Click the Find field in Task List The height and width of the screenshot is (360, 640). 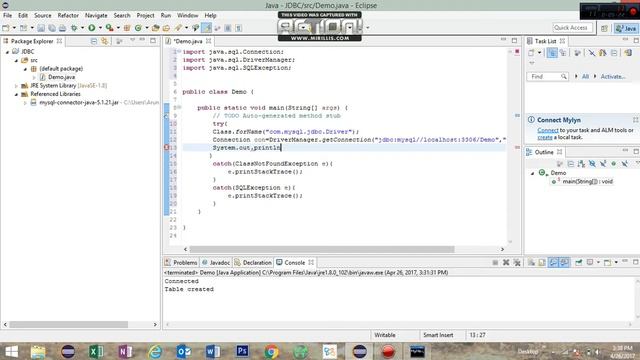tap(547, 77)
